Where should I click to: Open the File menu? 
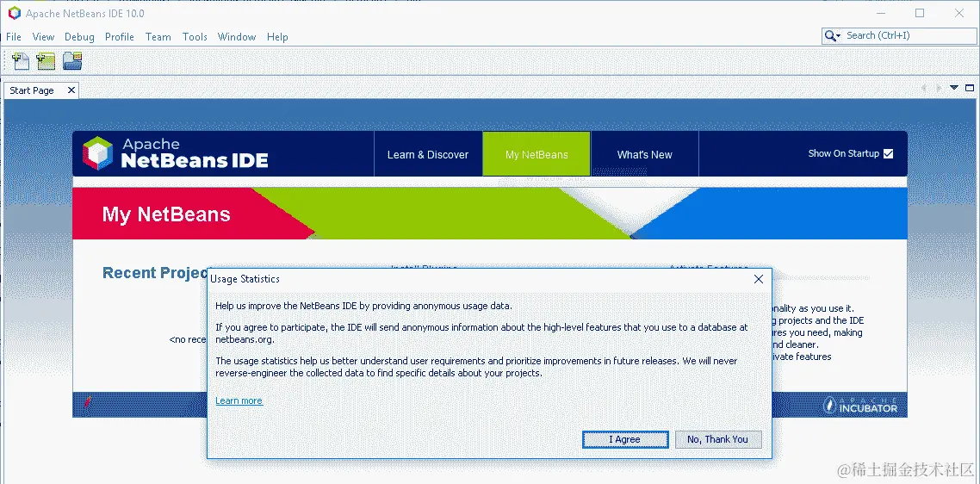point(13,37)
